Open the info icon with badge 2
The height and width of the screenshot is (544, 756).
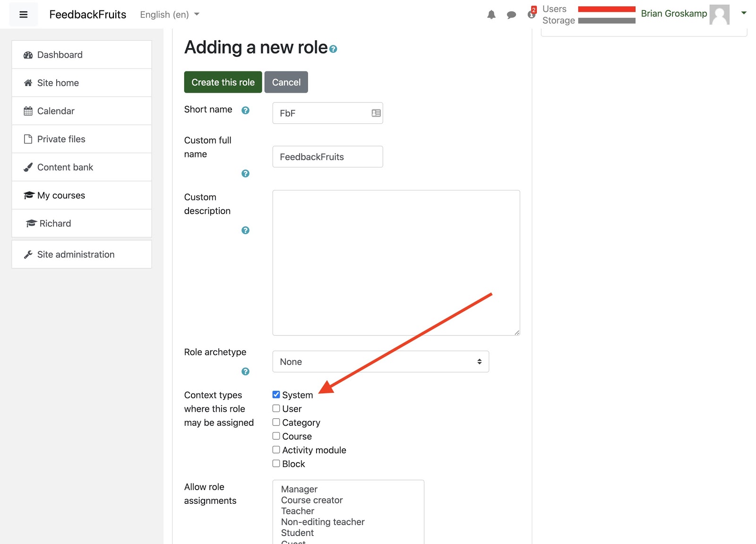click(x=532, y=14)
